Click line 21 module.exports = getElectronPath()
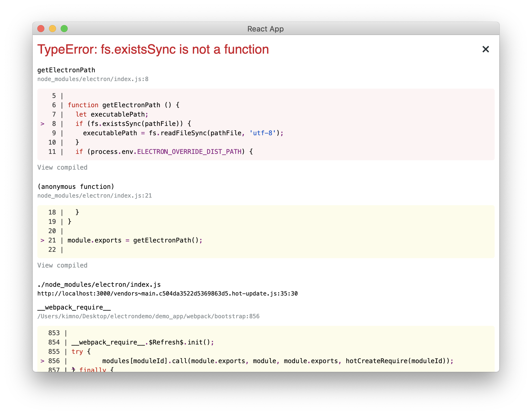The width and height of the screenshot is (532, 415). click(135, 240)
